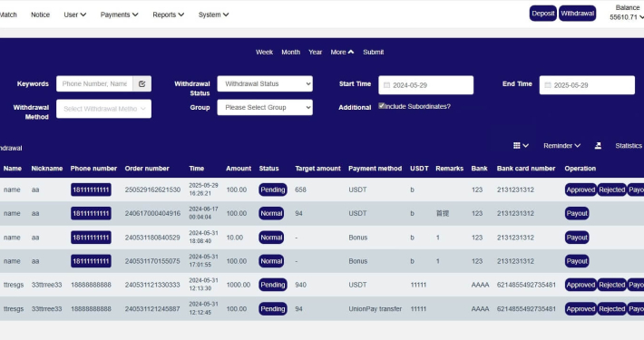Image resolution: width=644 pixels, height=340 pixels.
Task: Approve order 250529162621530
Action: pos(581,189)
